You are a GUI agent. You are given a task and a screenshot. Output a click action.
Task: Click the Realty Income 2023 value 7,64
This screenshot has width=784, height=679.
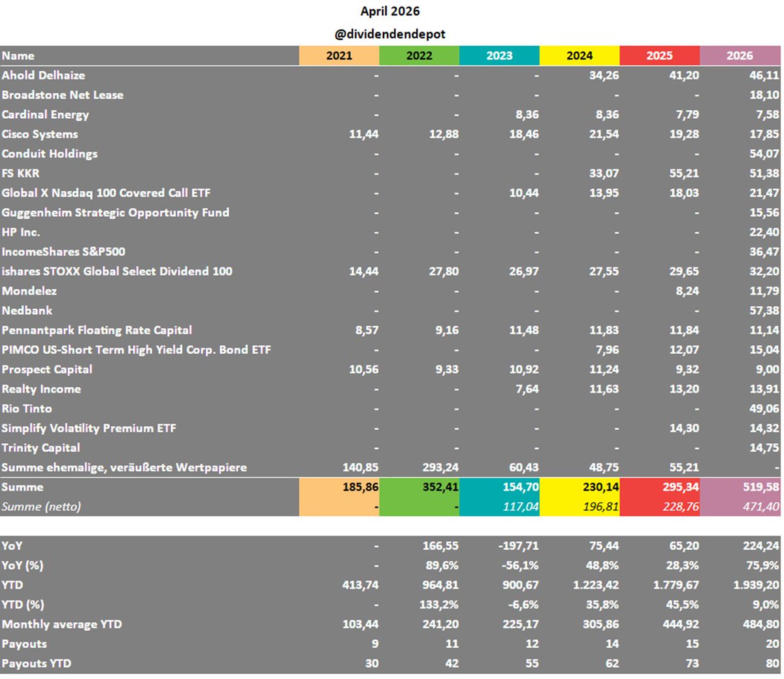point(527,388)
